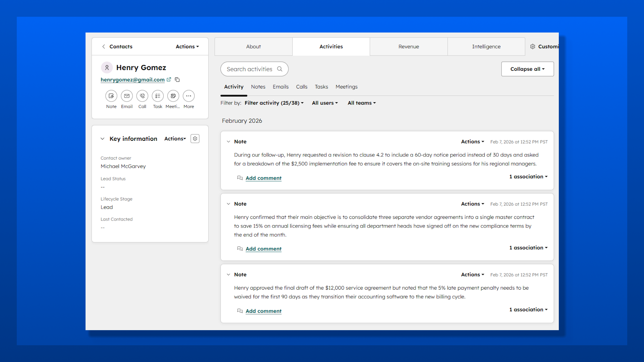Click Add comment on first note
The image size is (644, 362).
pyautogui.click(x=263, y=178)
